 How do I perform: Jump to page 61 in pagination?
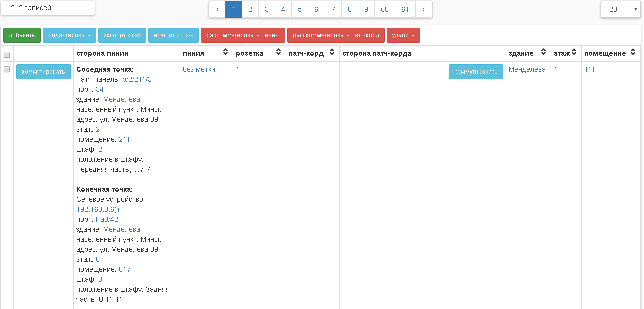click(405, 9)
